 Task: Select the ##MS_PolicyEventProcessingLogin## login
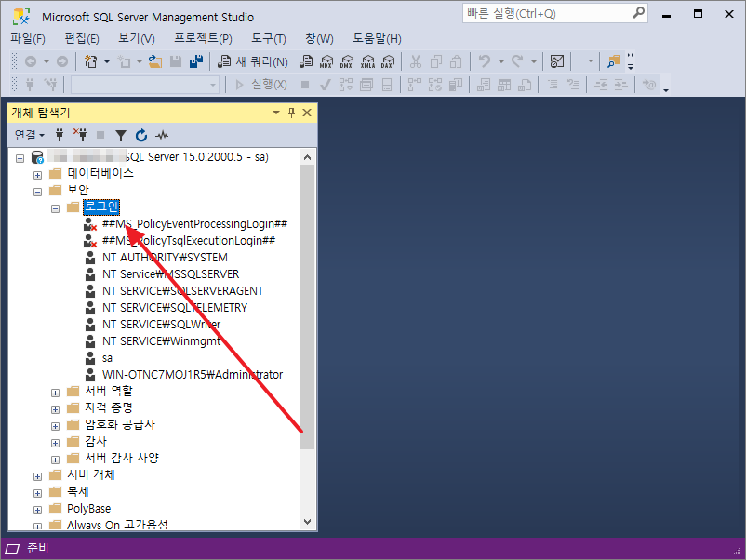pyautogui.click(x=194, y=223)
